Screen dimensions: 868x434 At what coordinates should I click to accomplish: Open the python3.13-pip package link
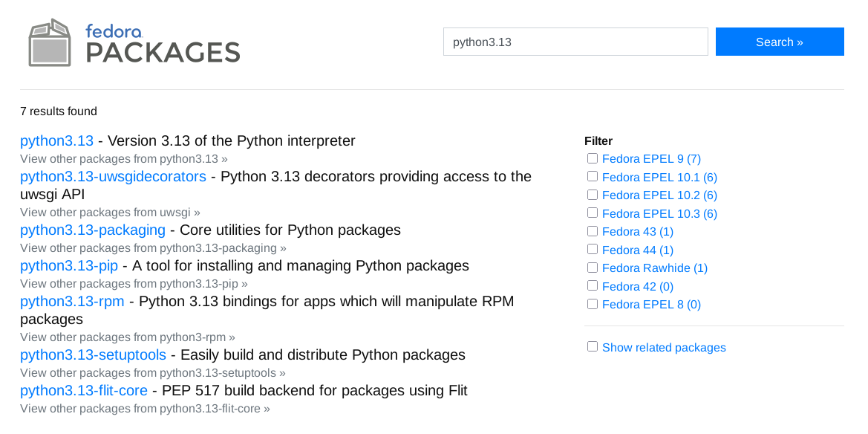pos(69,265)
